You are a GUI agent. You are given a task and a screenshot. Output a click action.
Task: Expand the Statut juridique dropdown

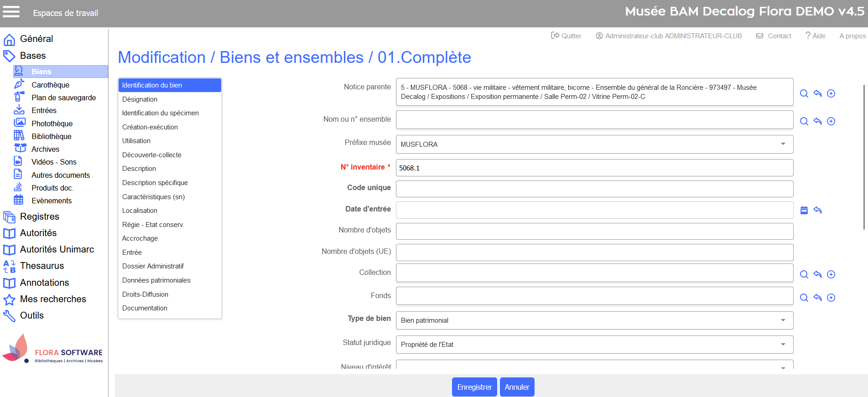[x=783, y=345]
